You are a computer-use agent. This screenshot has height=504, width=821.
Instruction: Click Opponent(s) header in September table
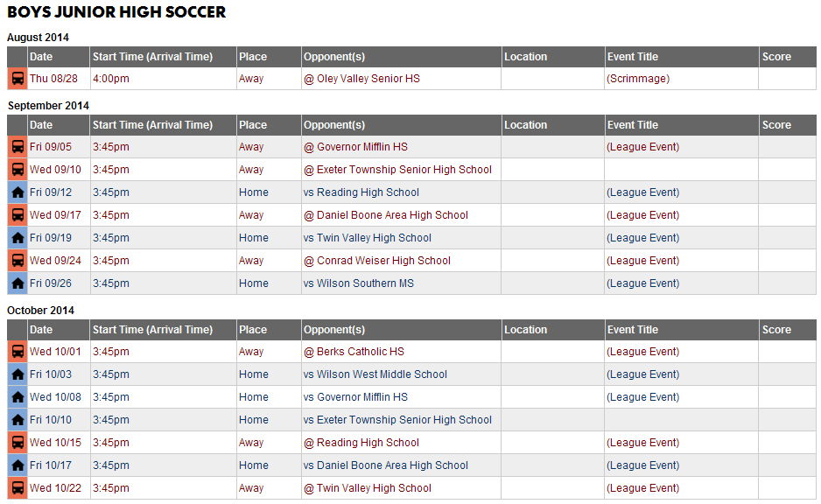pyautogui.click(x=334, y=125)
